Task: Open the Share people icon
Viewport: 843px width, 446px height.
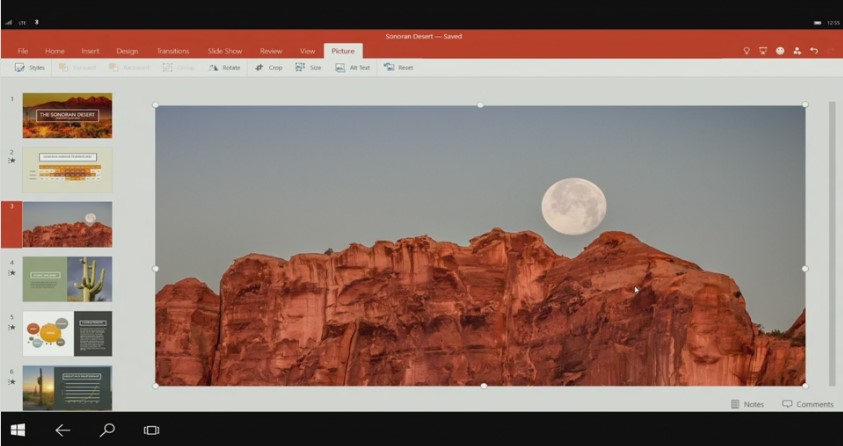Action: (797, 51)
